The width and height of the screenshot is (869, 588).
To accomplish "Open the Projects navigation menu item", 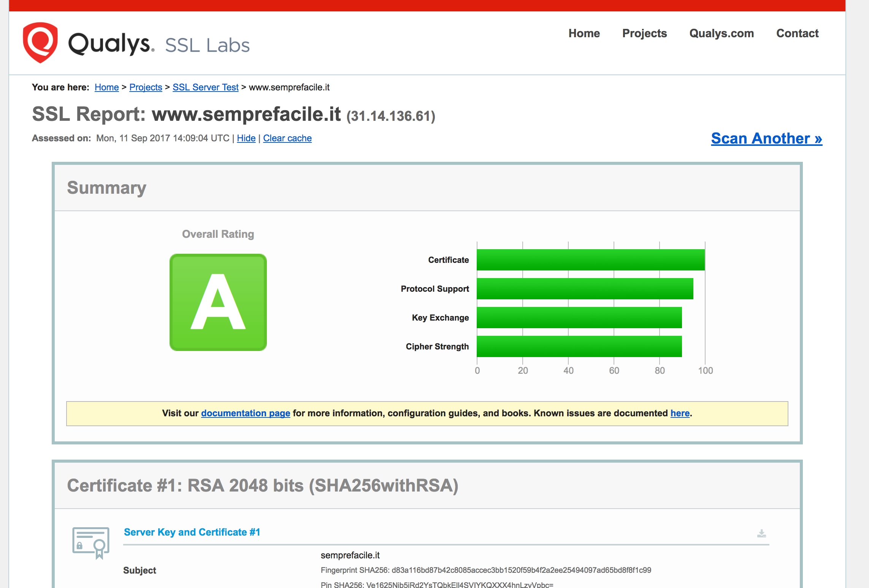I will click(x=645, y=33).
